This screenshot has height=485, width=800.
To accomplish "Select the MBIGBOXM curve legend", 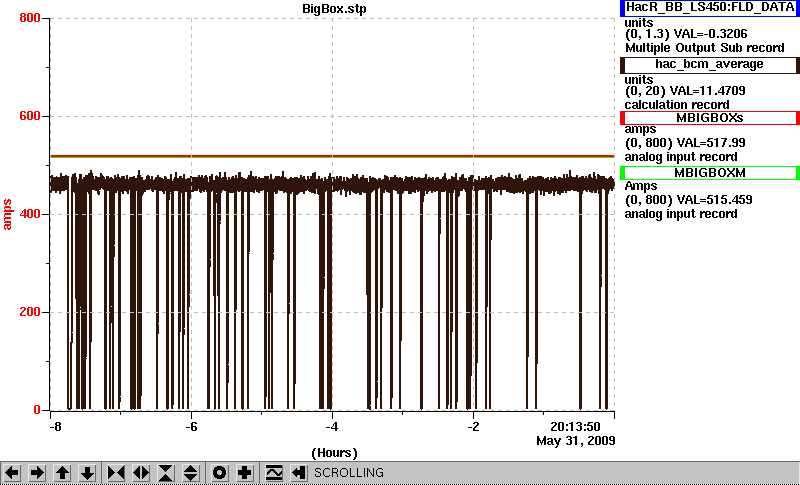I will pos(710,173).
